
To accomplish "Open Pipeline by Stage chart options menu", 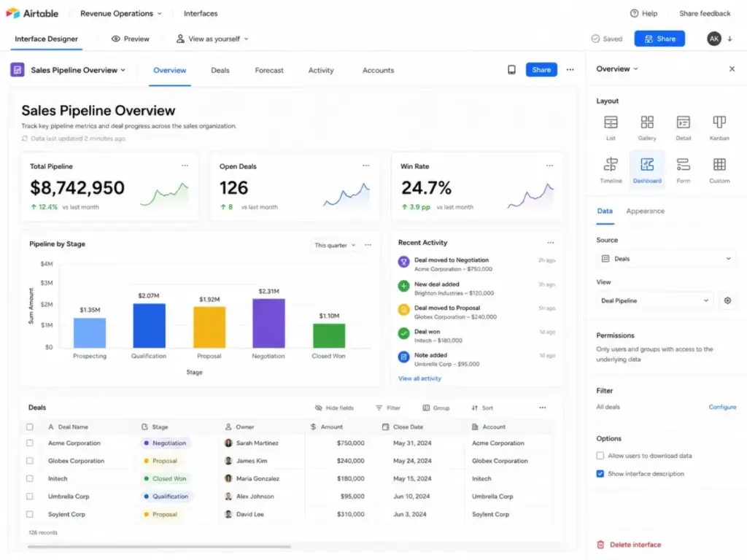I will click(x=368, y=245).
